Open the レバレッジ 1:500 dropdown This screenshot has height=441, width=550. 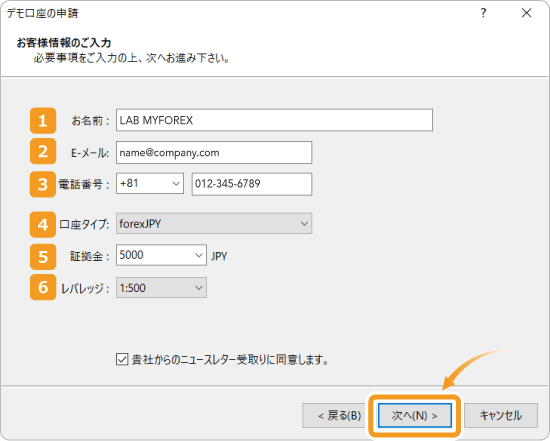161,288
